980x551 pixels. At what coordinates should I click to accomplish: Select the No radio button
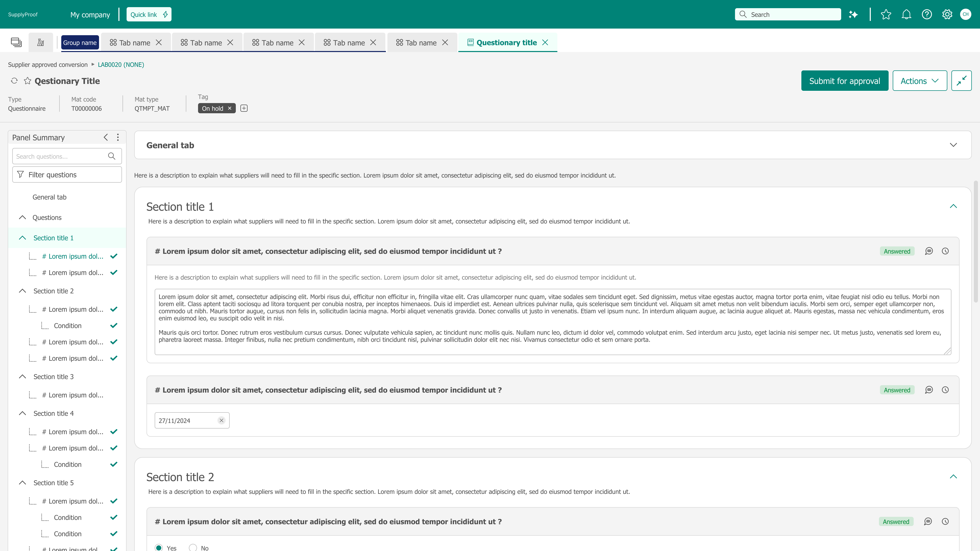(x=193, y=548)
